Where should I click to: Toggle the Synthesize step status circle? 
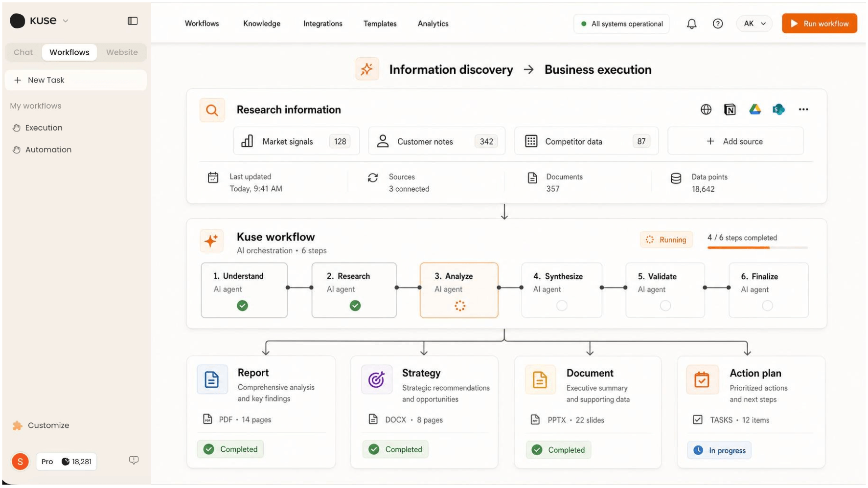(x=562, y=306)
